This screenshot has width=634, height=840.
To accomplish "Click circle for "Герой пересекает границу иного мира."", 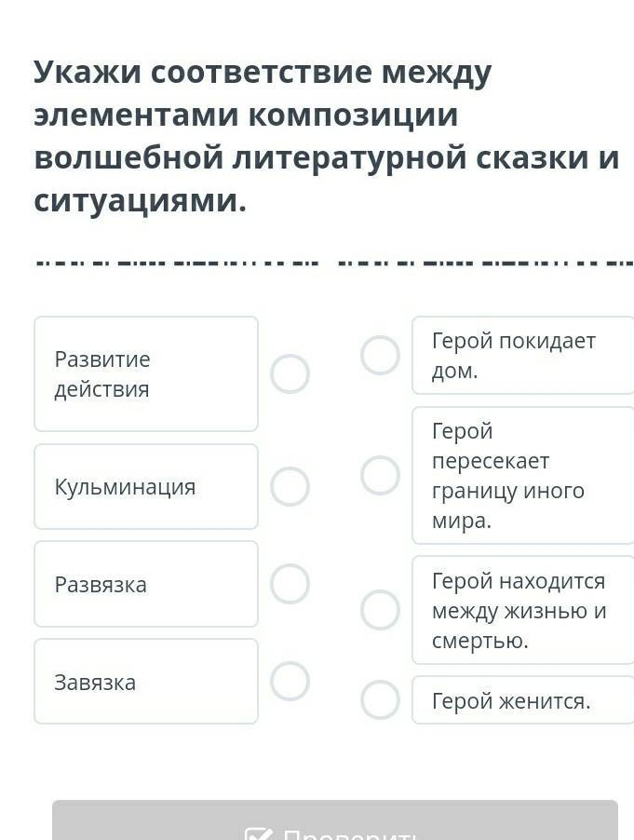I will (380, 475).
